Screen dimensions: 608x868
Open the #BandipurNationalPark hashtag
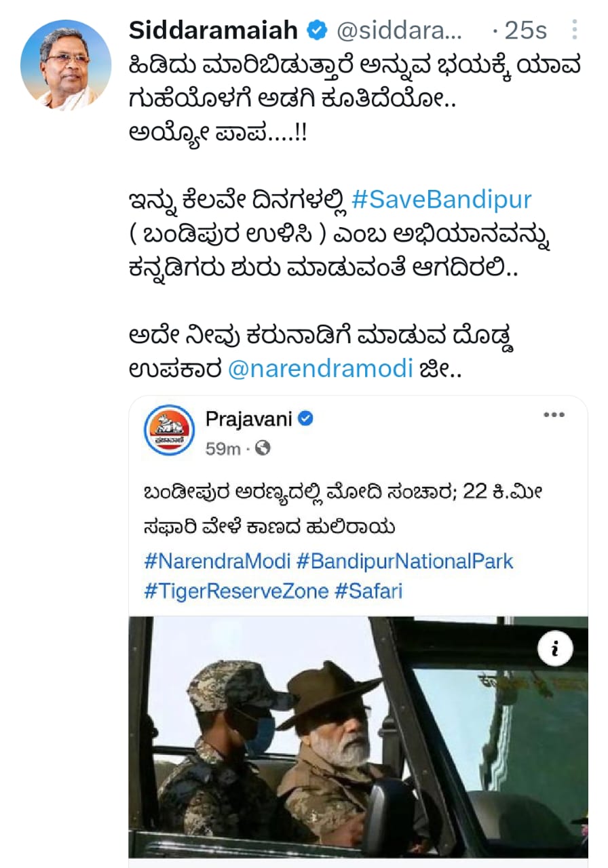pos(405,561)
